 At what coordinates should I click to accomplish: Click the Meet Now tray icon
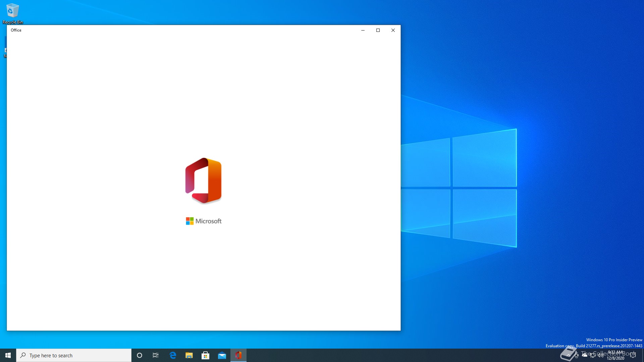tap(577, 355)
